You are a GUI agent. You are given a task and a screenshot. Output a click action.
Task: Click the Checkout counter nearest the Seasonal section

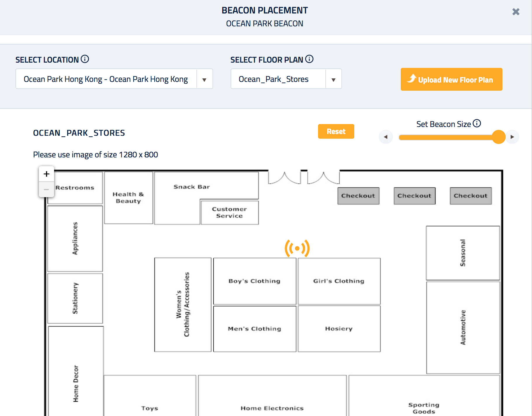(x=471, y=196)
